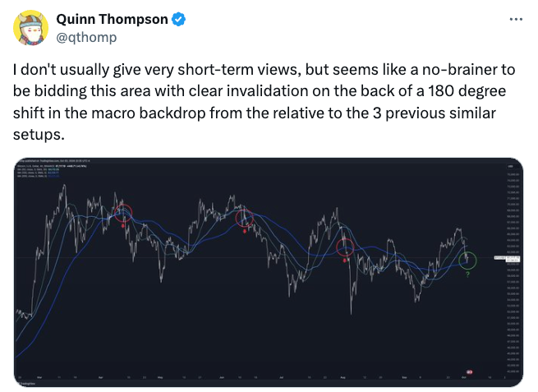Open the @qthomp handle link
The image size is (538, 392).
tap(86, 37)
